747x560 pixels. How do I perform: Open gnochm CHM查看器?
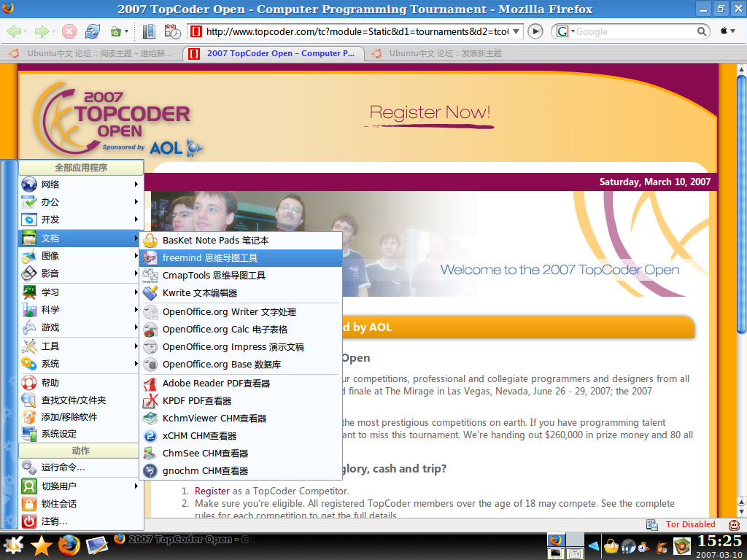tap(241, 471)
